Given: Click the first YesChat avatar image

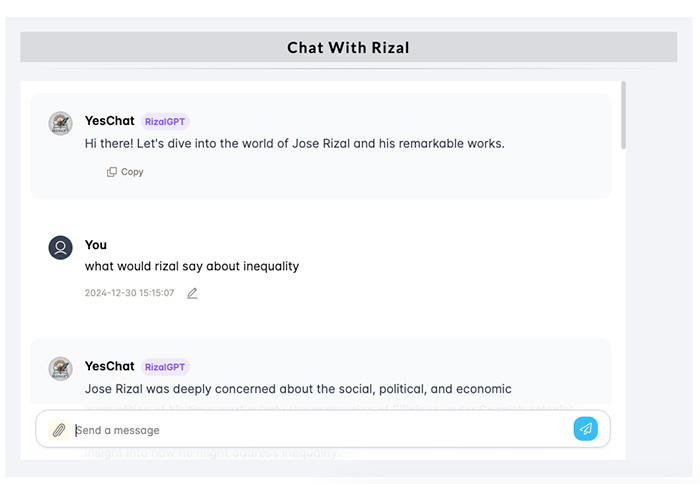Looking at the screenshot, I should click(60, 123).
